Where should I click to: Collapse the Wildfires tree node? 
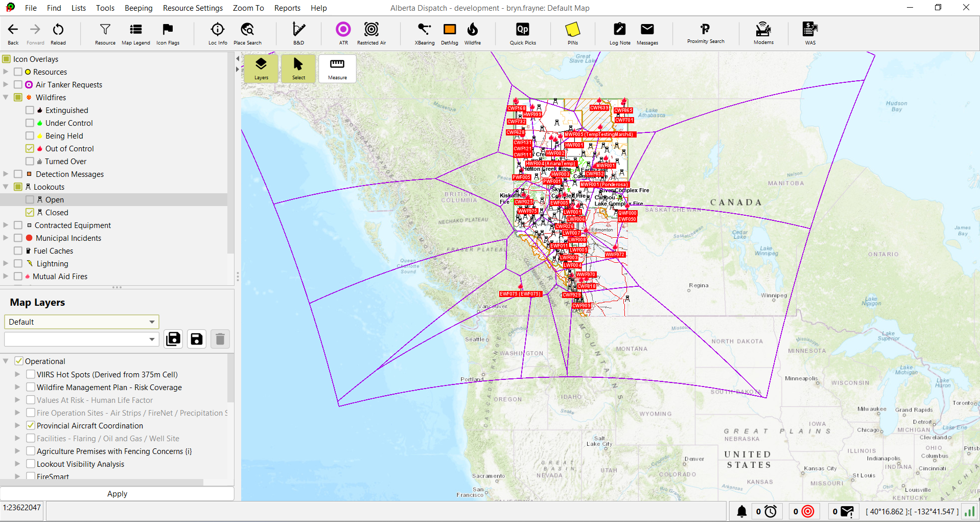point(6,97)
